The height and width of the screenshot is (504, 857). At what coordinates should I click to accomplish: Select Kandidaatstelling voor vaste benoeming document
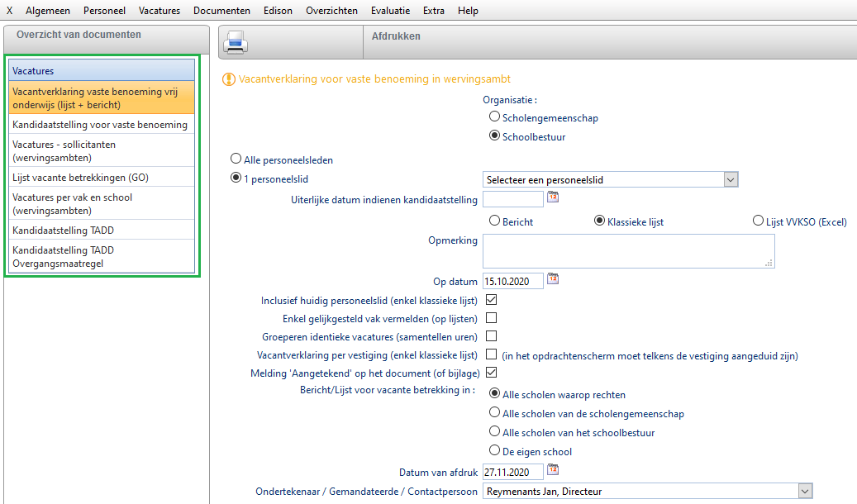(100, 125)
